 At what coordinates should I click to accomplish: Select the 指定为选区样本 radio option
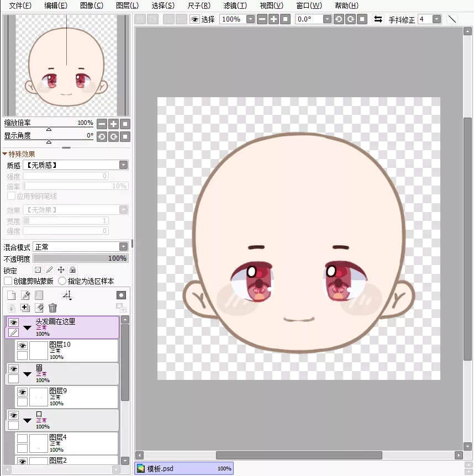tap(62, 281)
